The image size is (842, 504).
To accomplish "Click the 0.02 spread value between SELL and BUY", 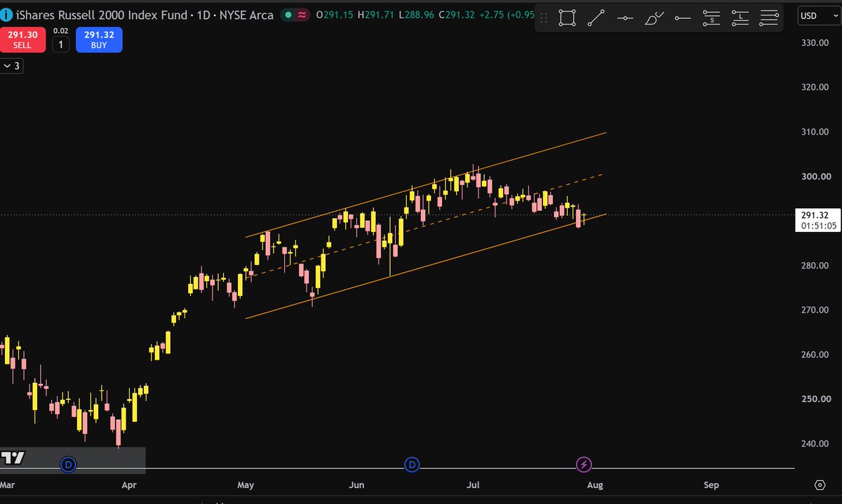I will [x=61, y=32].
